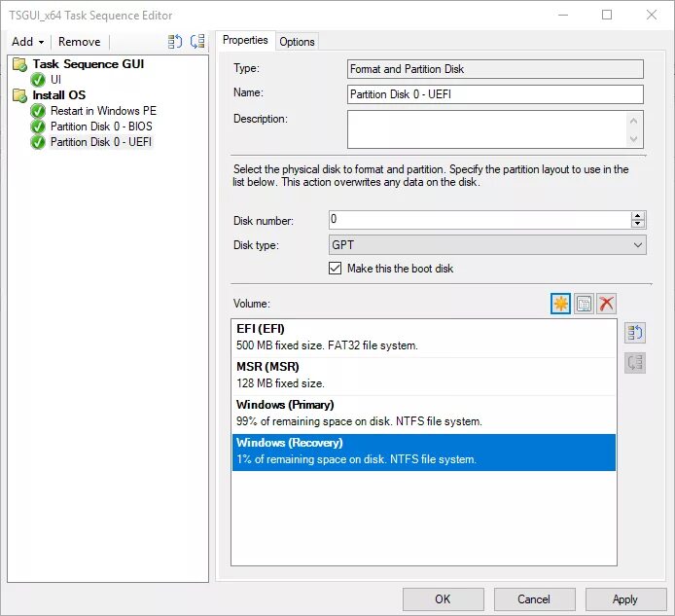Click the new volume star icon
Screen dimensions: 675x616
[x=560, y=304]
